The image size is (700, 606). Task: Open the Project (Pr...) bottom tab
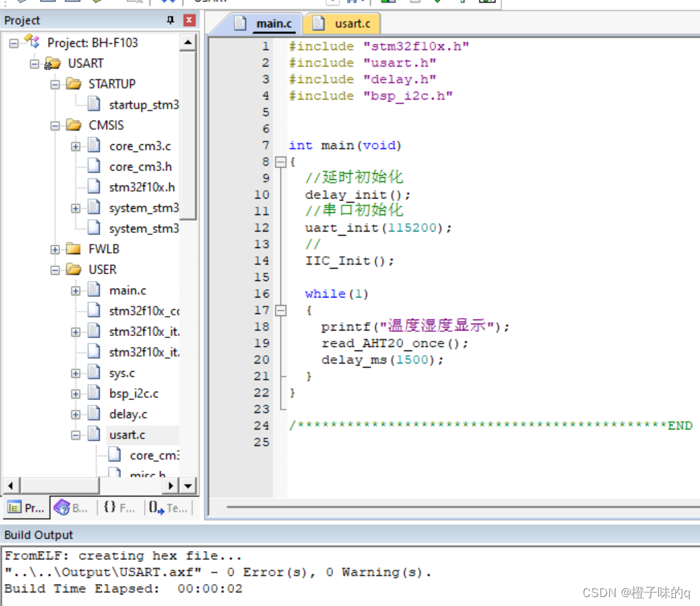click(26, 508)
